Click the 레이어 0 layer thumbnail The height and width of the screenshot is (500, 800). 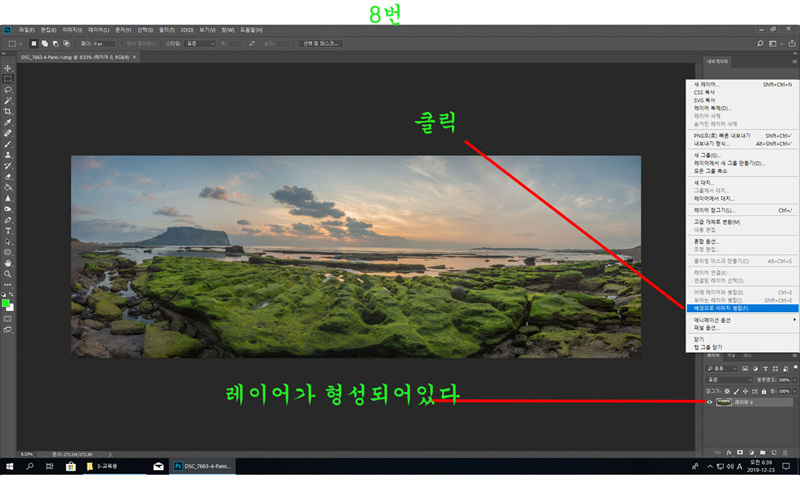tap(723, 402)
